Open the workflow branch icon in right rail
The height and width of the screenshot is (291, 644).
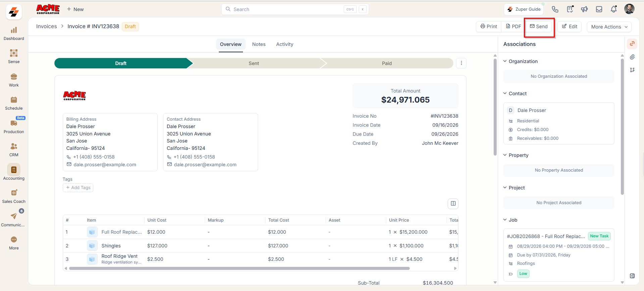[632, 70]
